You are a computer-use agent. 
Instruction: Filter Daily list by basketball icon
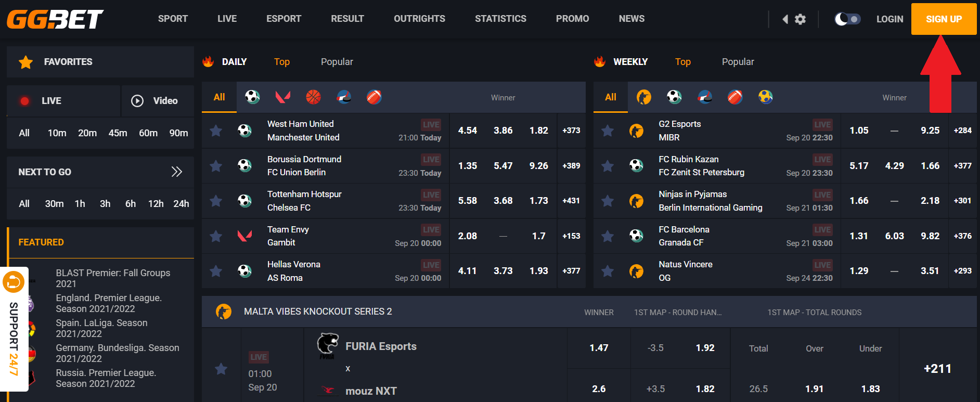pyautogui.click(x=313, y=97)
